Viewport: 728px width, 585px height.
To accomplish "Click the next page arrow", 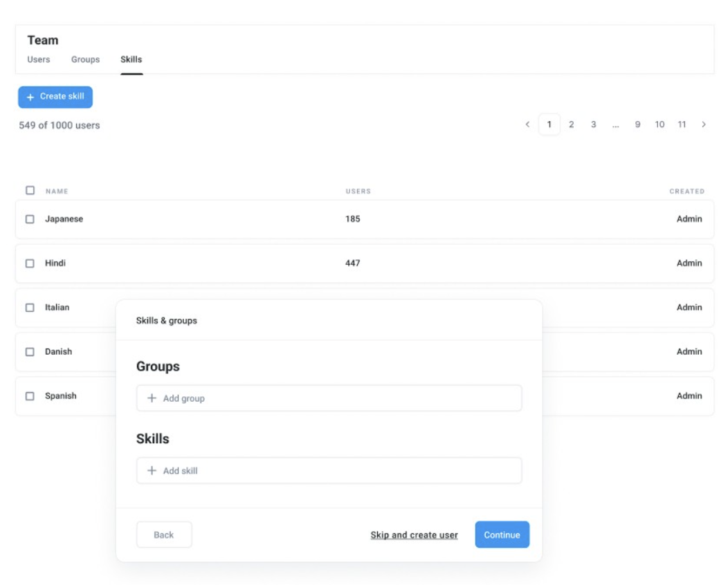I will pos(704,124).
